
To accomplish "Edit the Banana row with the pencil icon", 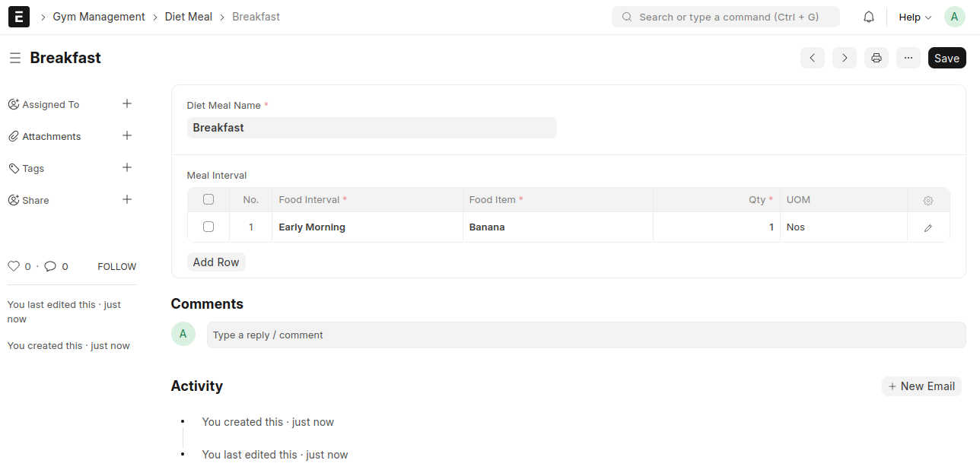I will (928, 227).
